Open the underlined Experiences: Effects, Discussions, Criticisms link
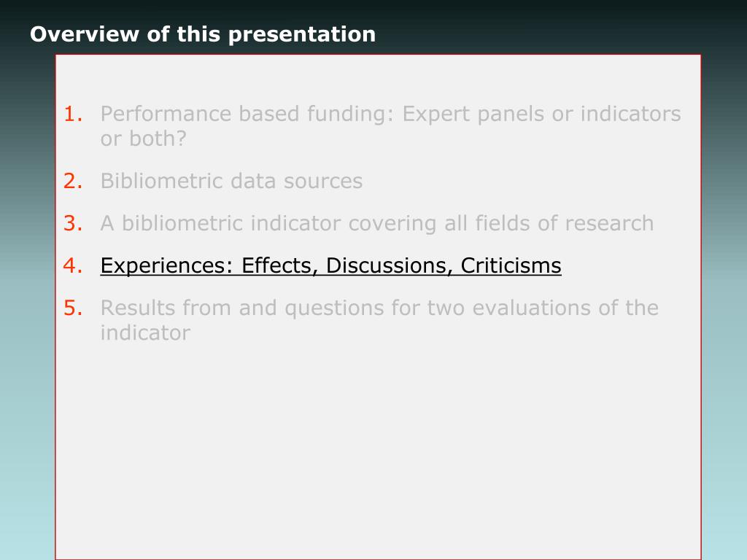Screen dimensions: 747x560 [x=330, y=265]
